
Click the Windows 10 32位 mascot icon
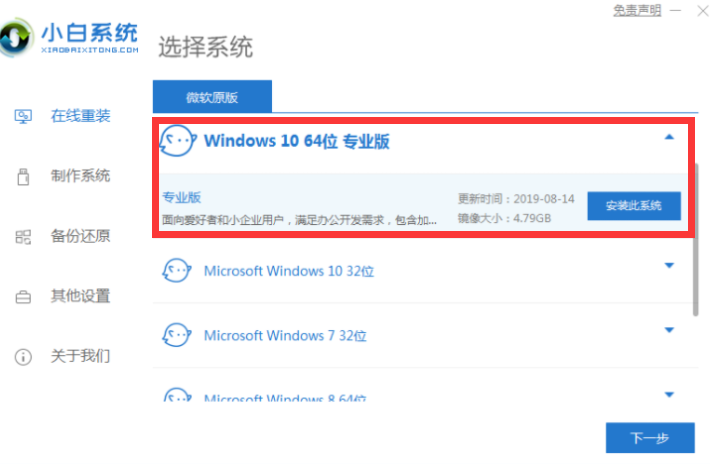click(x=177, y=270)
